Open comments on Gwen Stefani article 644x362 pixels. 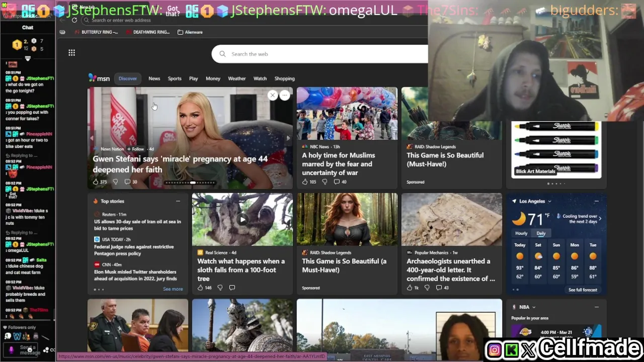click(127, 182)
